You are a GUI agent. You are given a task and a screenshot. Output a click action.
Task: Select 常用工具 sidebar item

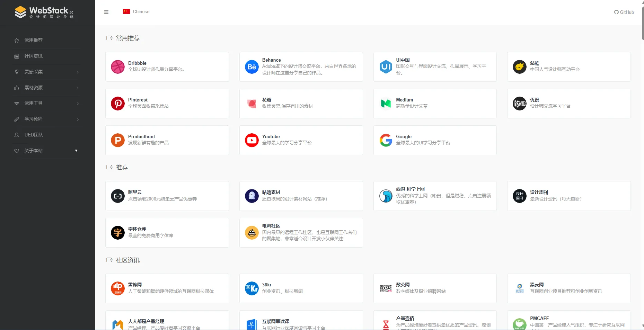pyautogui.click(x=34, y=103)
